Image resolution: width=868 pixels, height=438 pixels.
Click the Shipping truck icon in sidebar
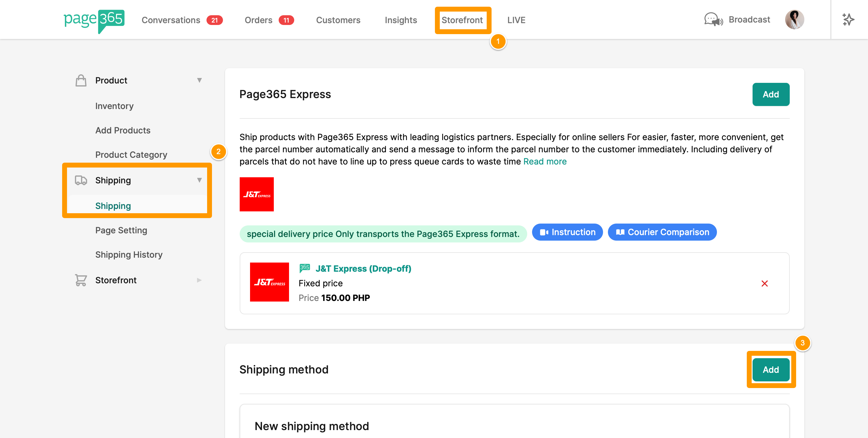[x=81, y=181]
